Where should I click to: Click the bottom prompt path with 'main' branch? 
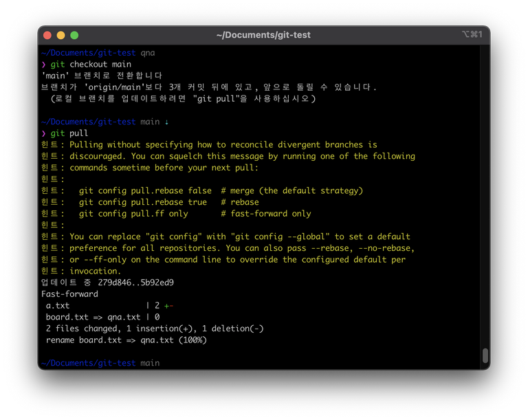pyautogui.click(x=100, y=363)
